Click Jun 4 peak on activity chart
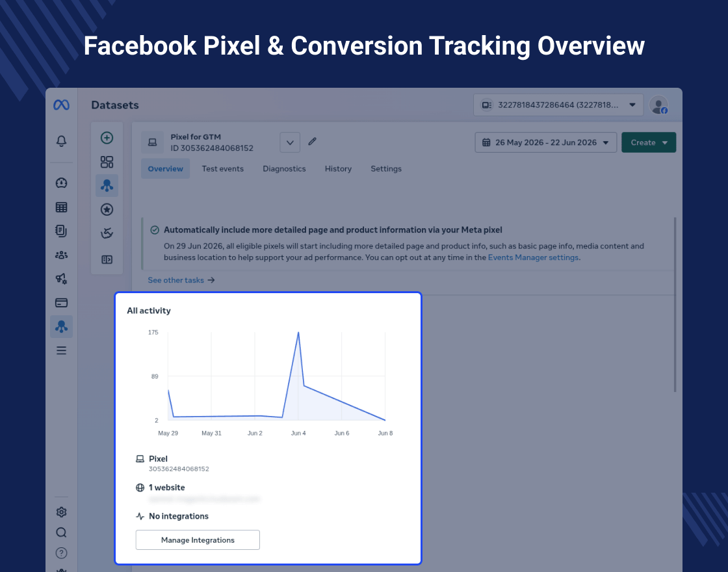 point(298,332)
